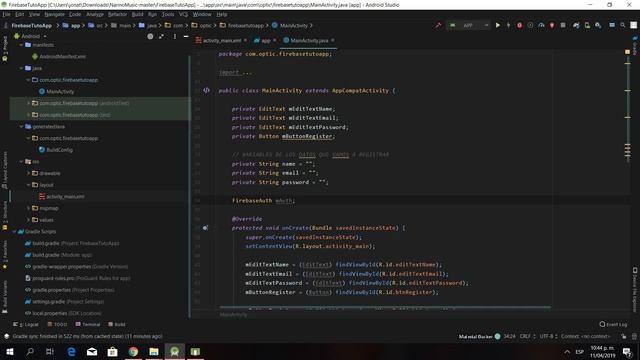
Task: Click FirebaseTutoApp breadcrumb in navigation bar
Action: pos(31,25)
